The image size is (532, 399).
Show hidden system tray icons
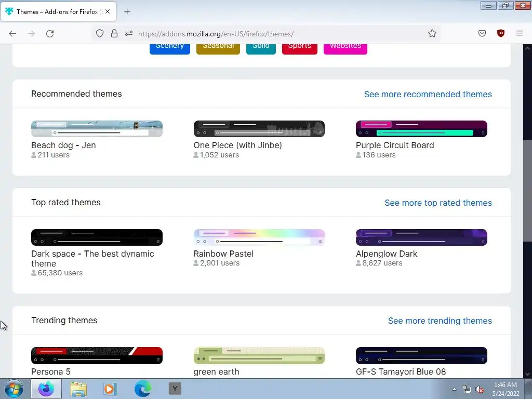(454, 389)
